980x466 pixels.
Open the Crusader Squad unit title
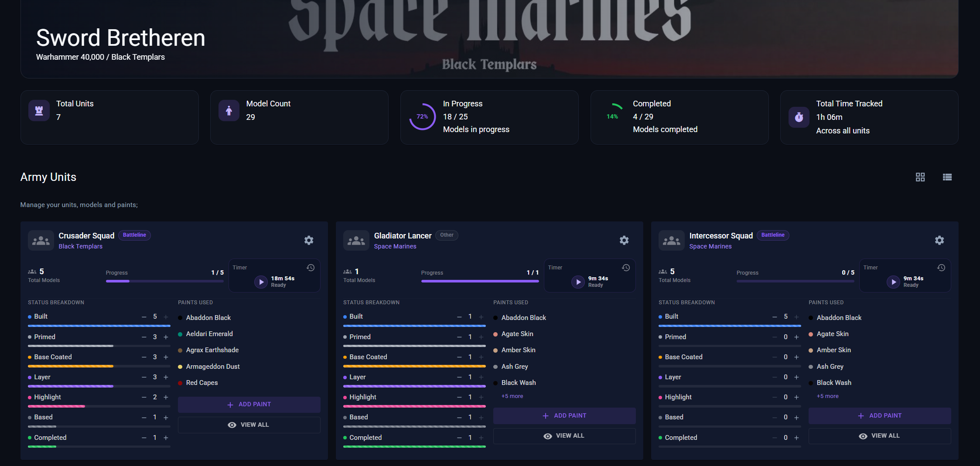(x=86, y=236)
